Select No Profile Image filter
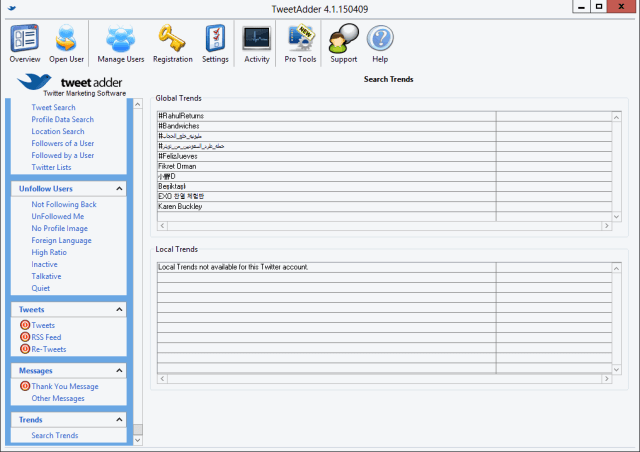The width and height of the screenshot is (640, 452). tap(60, 228)
